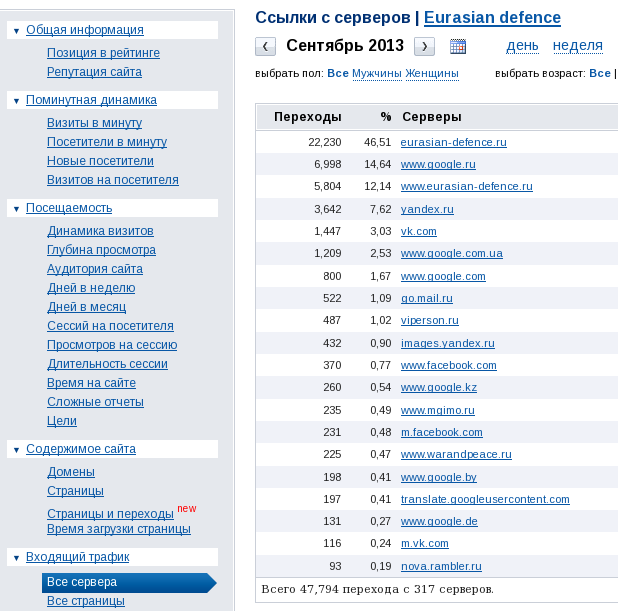
Task: Open images.yandex.ru server link
Action: (x=448, y=343)
